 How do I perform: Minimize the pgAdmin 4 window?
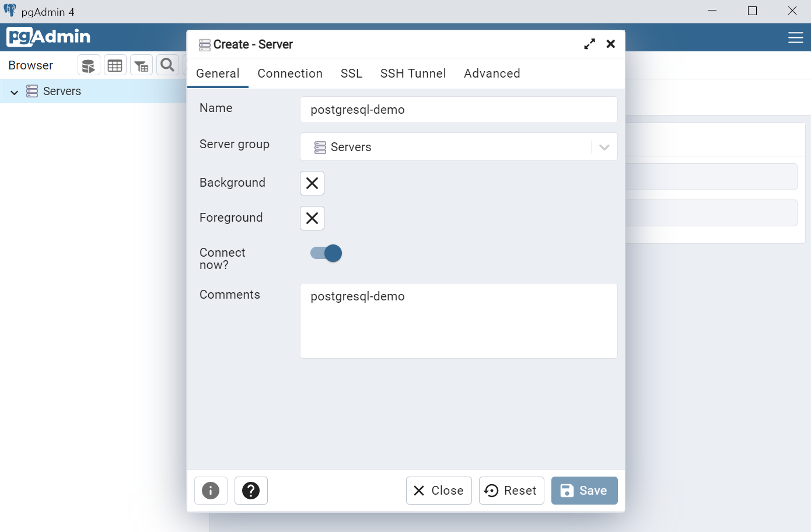(712, 10)
